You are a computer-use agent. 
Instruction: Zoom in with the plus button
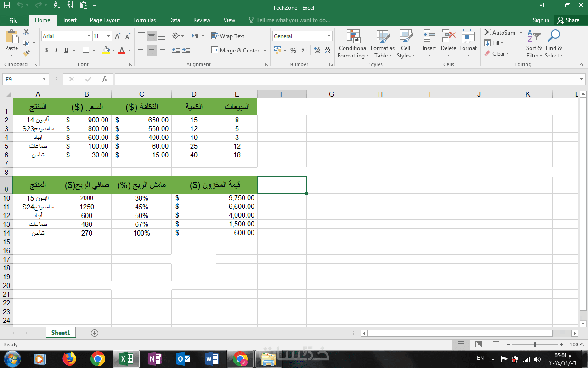(x=561, y=345)
